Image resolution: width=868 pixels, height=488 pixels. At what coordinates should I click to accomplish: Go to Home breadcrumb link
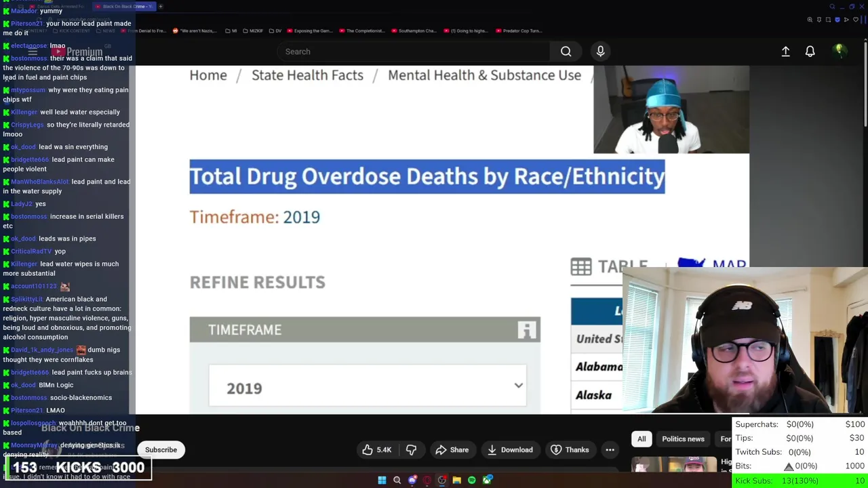tap(208, 75)
